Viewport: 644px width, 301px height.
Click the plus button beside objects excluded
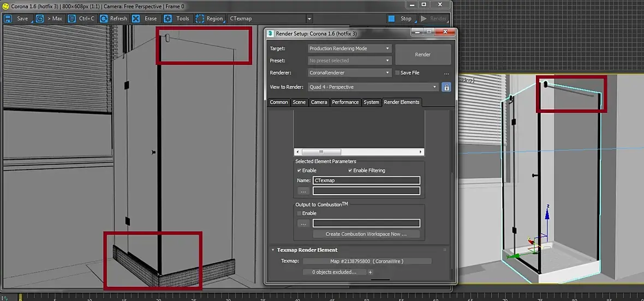(x=370, y=272)
